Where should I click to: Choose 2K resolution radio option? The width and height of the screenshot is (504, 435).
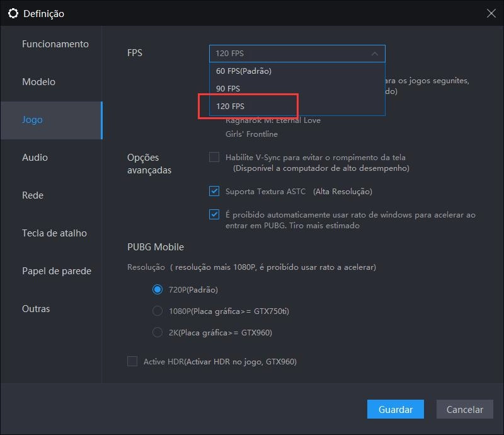pos(157,332)
